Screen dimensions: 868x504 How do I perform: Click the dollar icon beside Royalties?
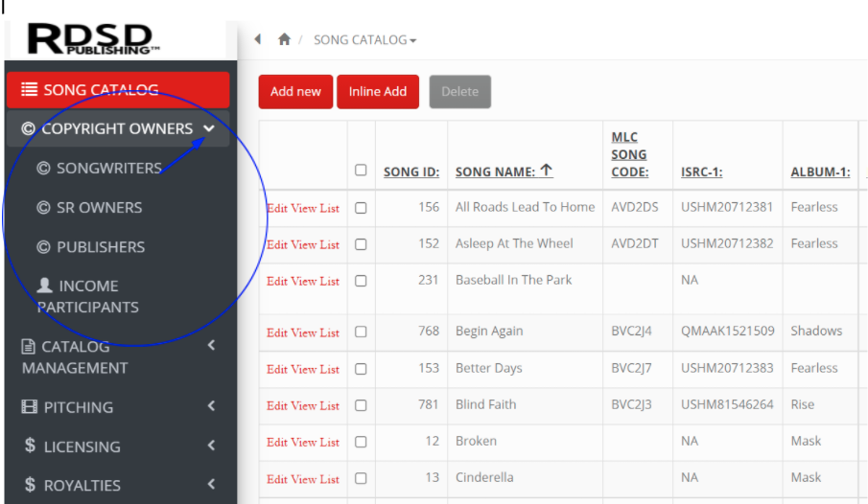[30, 485]
